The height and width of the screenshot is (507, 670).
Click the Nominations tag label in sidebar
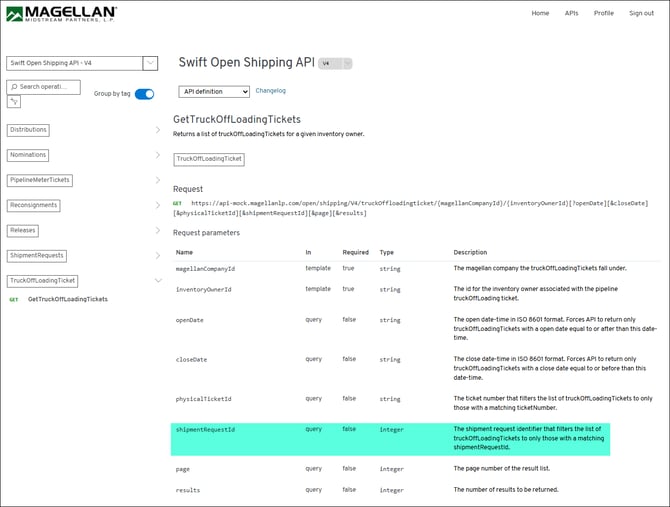click(28, 155)
